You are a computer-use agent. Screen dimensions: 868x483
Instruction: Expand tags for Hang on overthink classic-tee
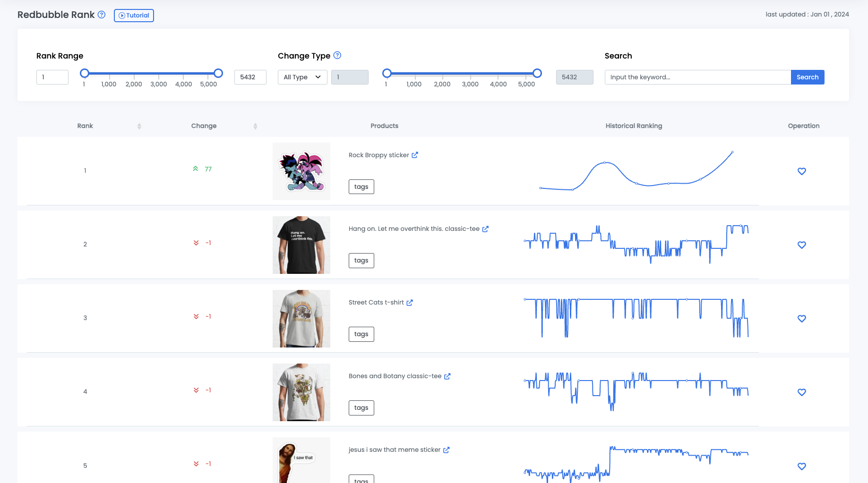coord(361,261)
